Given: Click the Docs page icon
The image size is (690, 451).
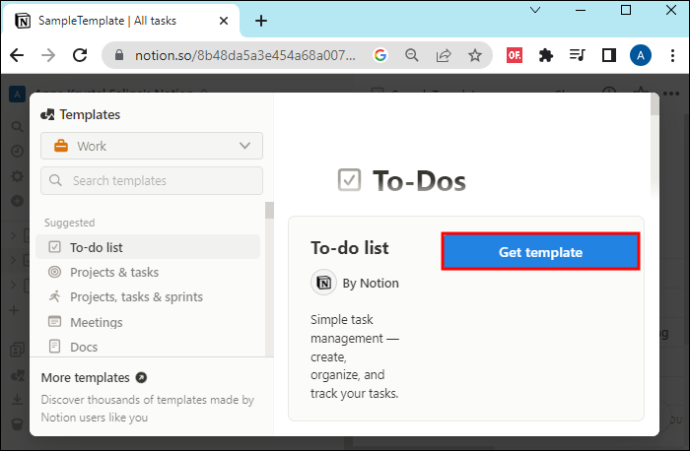Looking at the screenshot, I should pos(55,346).
